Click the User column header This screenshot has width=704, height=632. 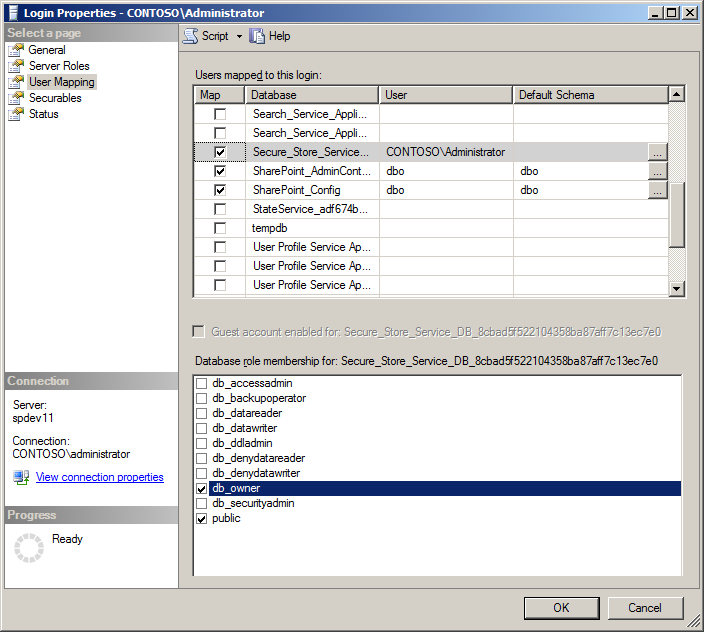tap(446, 95)
